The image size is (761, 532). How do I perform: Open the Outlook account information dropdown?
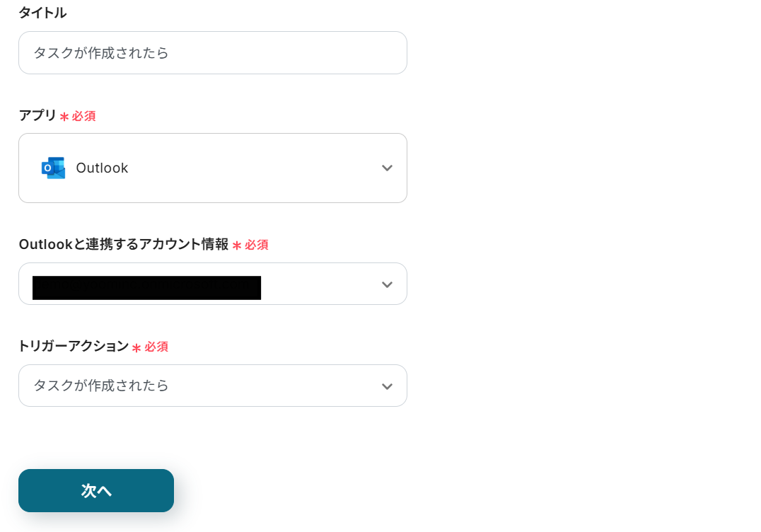pos(212,284)
